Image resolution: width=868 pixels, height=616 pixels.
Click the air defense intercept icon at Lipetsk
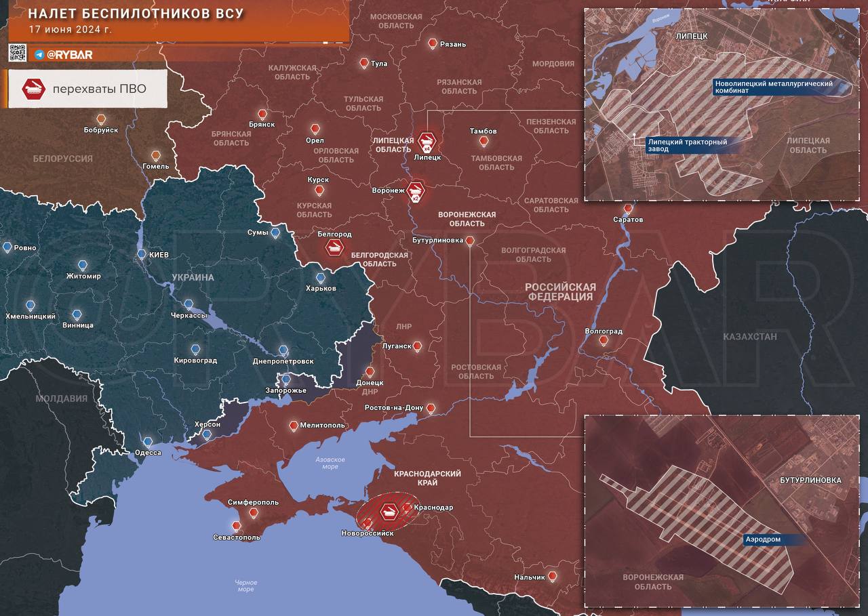(x=427, y=142)
